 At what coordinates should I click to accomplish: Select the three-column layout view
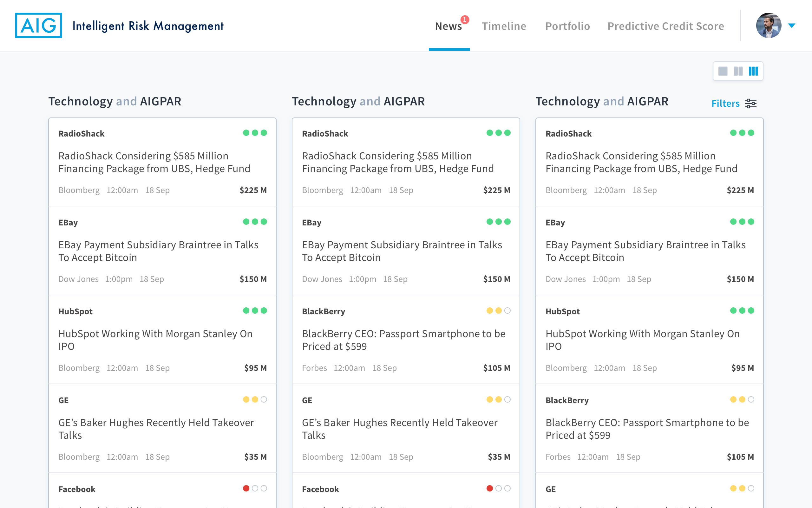753,71
